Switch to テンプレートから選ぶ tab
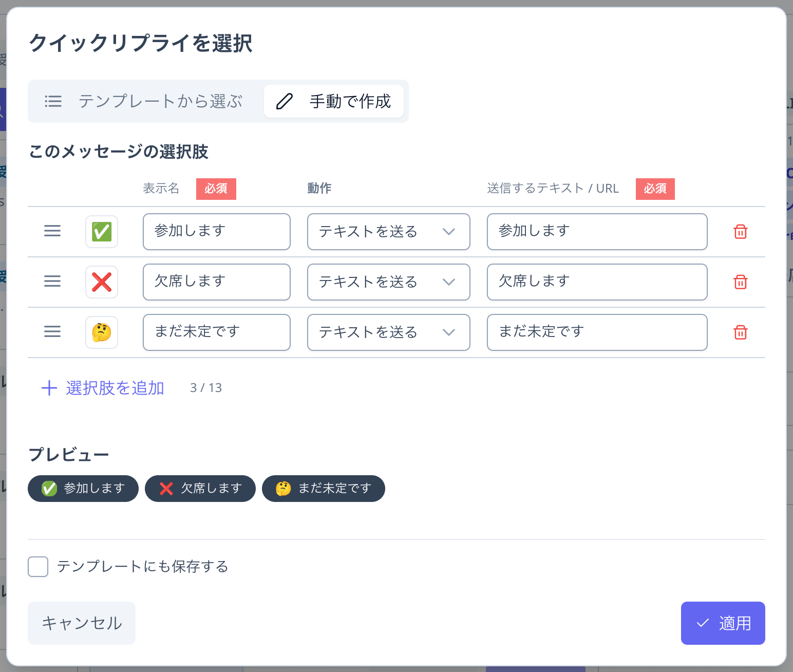 point(144,101)
